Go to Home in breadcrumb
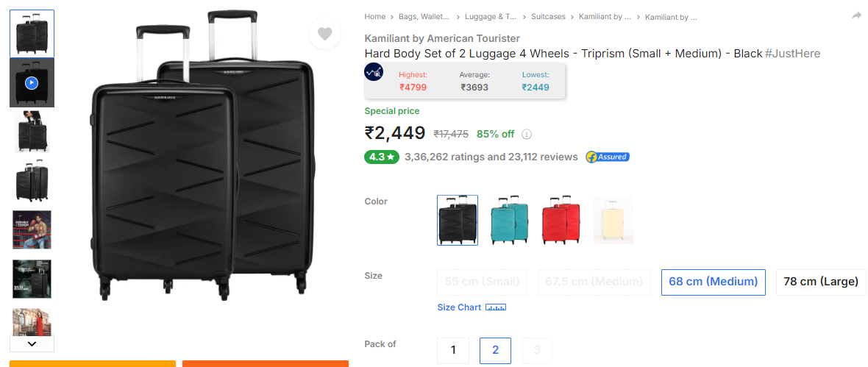This screenshot has height=367, width=868. coord(374,17)
